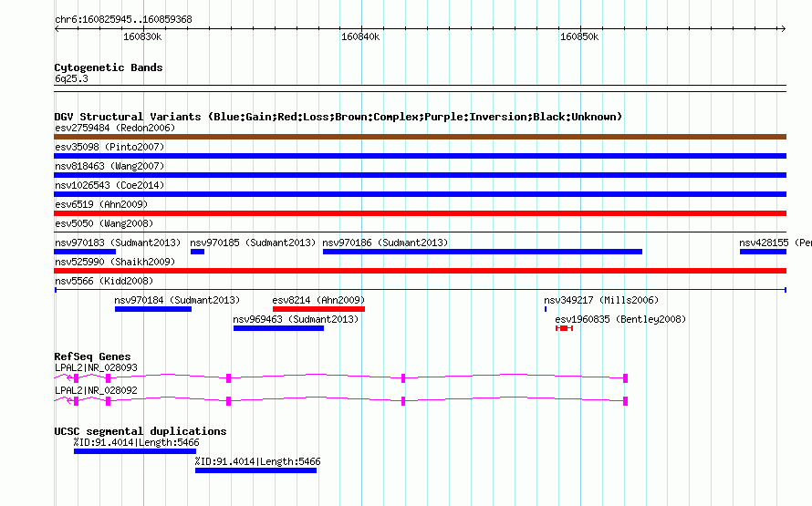Click the Cytogenetic Bands track title
This screenshot has height=506, width=812.
(109, 67)
